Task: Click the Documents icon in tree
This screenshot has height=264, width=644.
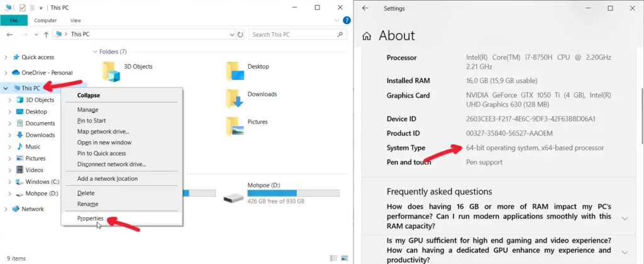Action: pos(19,123)
